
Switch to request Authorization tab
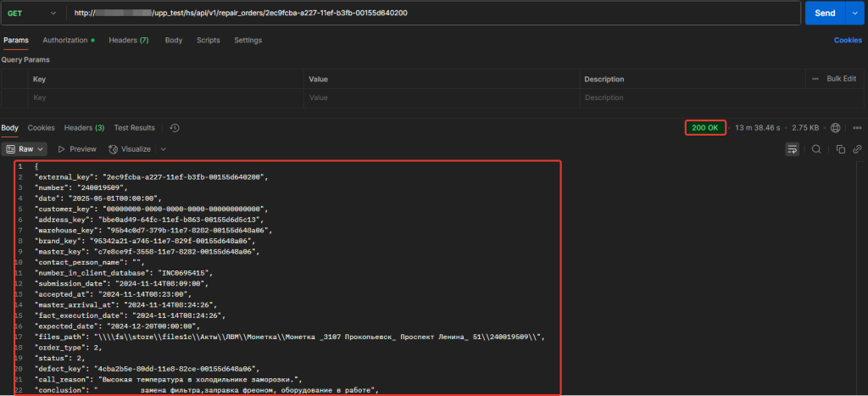[68, 40]
